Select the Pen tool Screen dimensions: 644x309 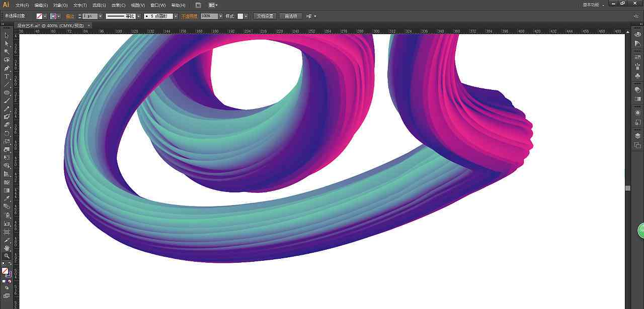7,68
